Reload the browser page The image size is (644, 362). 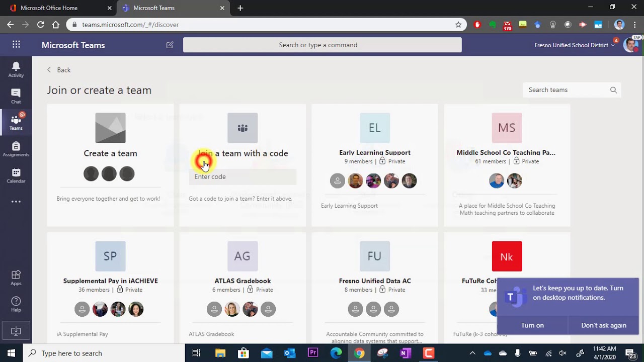pos(41,25)
